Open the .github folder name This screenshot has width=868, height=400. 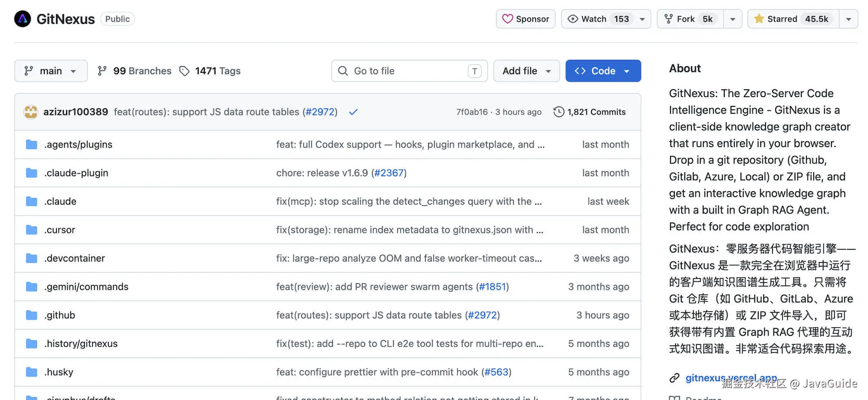[59, 315]
